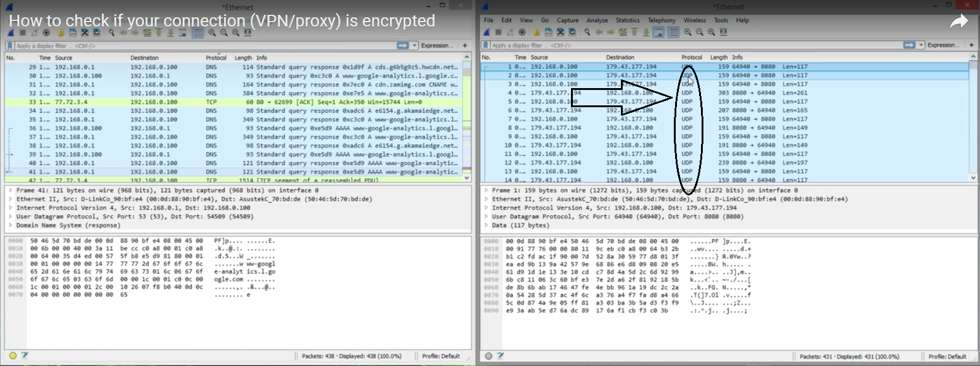Open the Statistics menu

point(628,20)
